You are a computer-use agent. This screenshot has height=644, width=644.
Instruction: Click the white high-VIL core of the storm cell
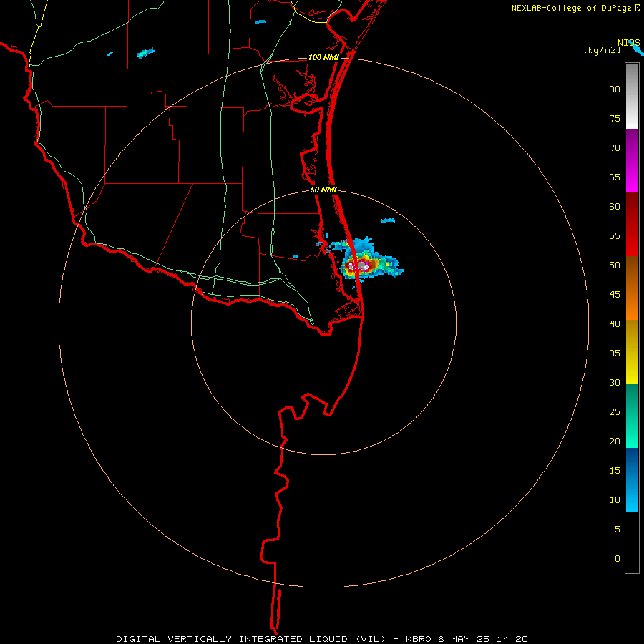pyautogui.click(x=363, y=267)
